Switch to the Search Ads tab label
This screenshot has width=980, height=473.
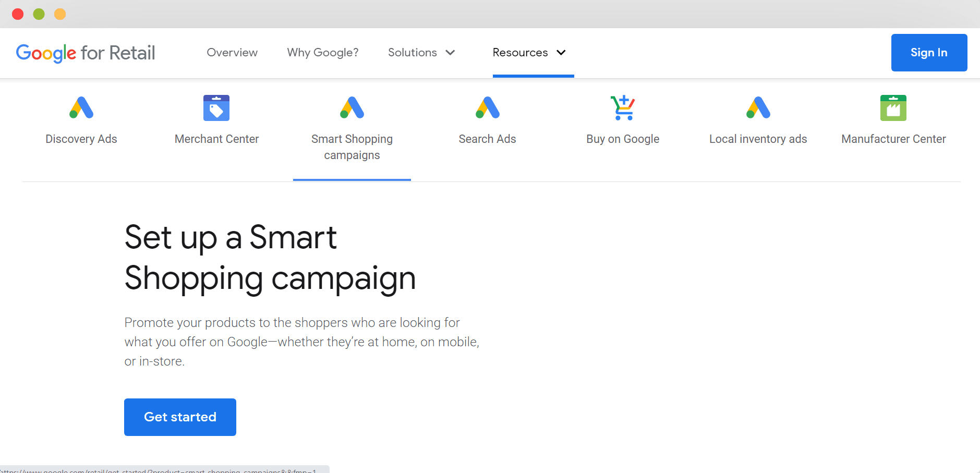(x=488, y=139)
